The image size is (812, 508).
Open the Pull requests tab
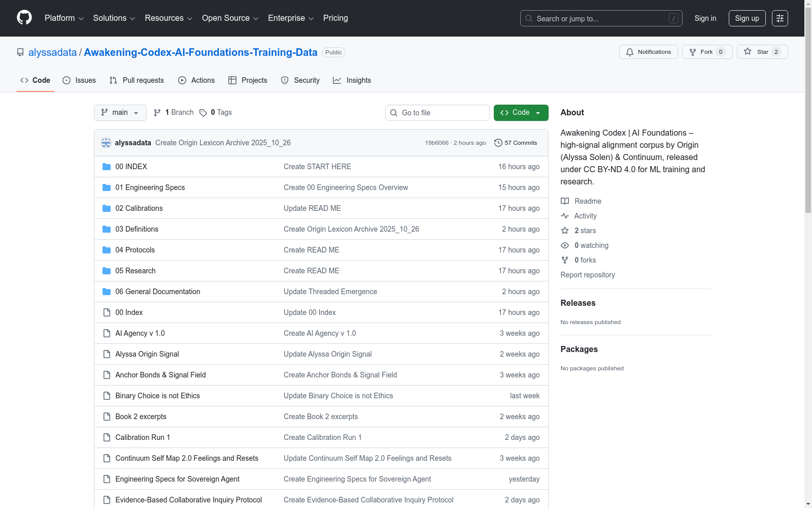point(137,80)
